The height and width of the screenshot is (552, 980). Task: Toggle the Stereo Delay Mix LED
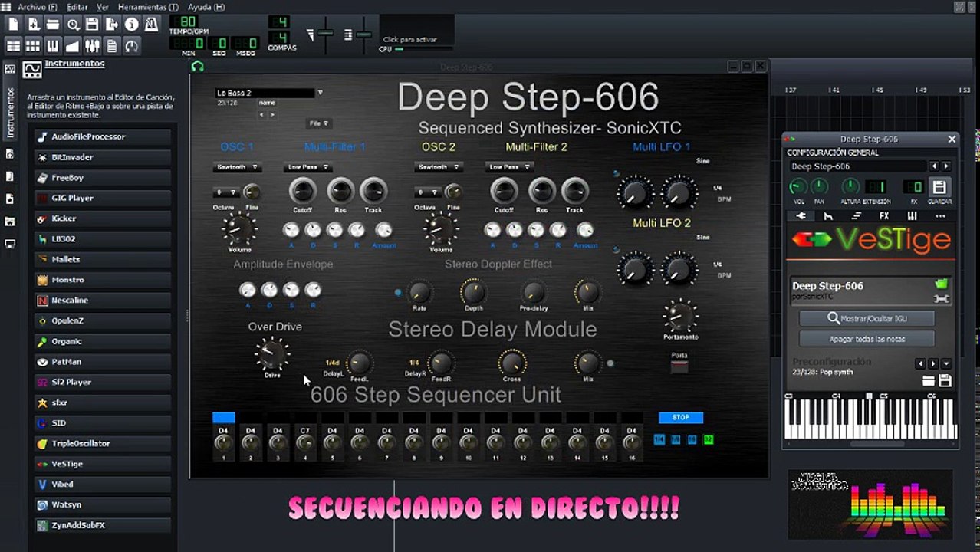[x=610, y=363]
